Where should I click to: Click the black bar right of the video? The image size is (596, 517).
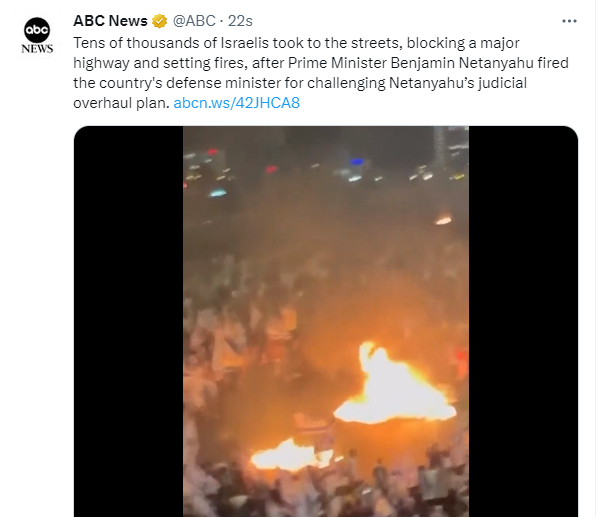[x=523, y=321]
